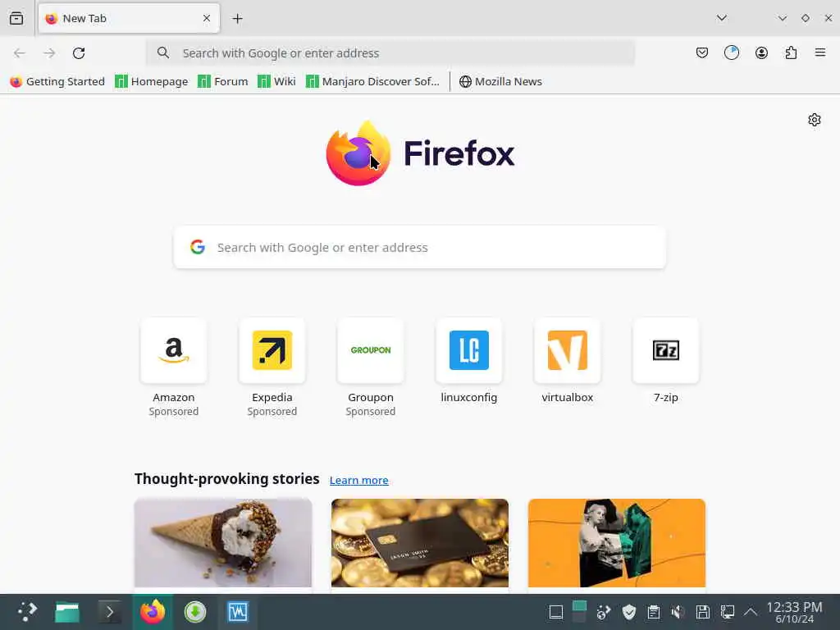Open a new tab with plus button
This screenshot has height=630, width=840.
237,18
